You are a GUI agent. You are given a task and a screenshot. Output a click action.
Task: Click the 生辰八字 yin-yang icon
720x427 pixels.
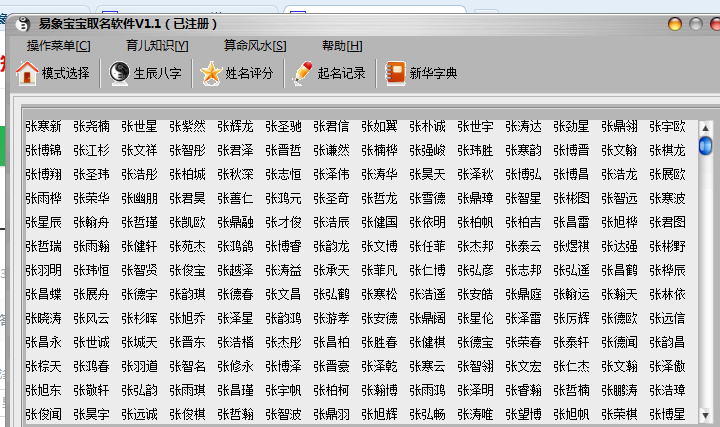point(119,73)
